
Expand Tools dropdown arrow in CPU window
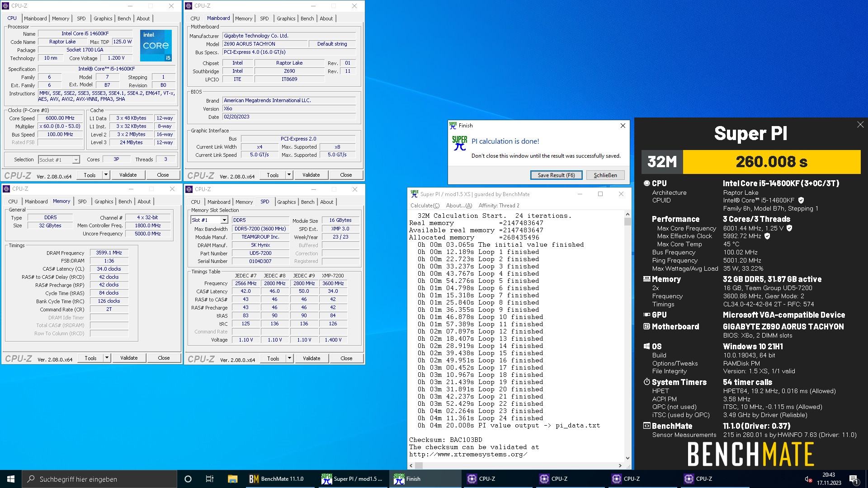[106, 175]
